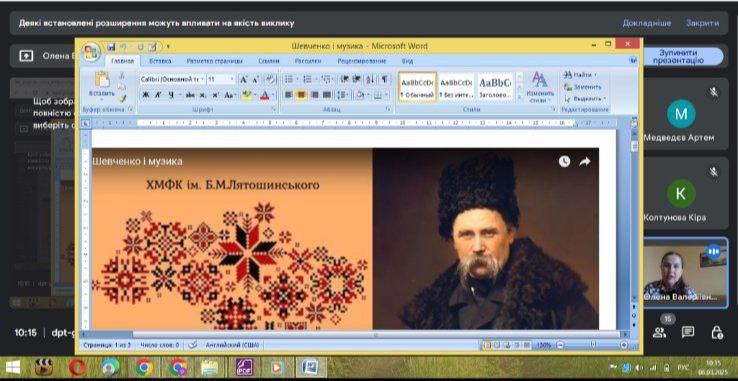Open the round Office button menu

point(91,52)
